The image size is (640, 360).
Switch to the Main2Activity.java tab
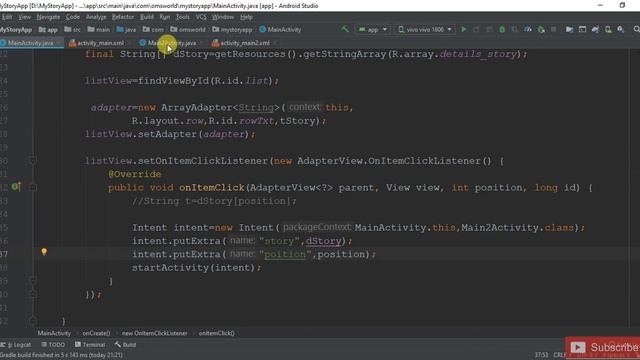coord(171,43)
